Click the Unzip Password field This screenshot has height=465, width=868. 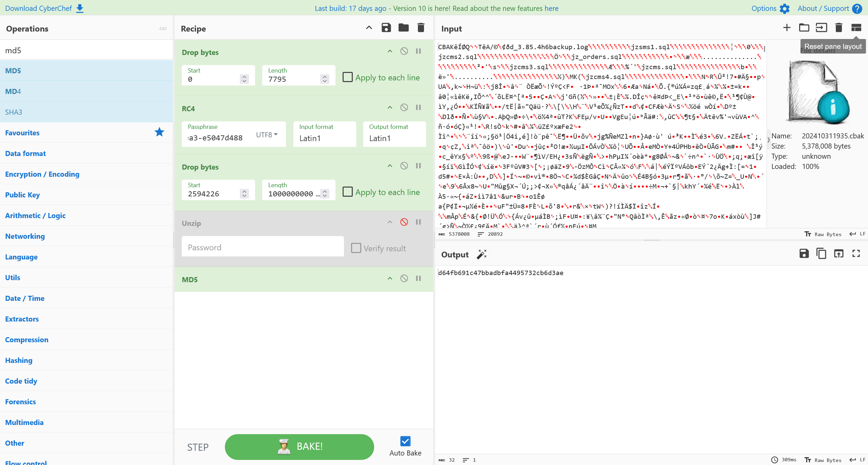pyautogui.click(x=263, y=247)
